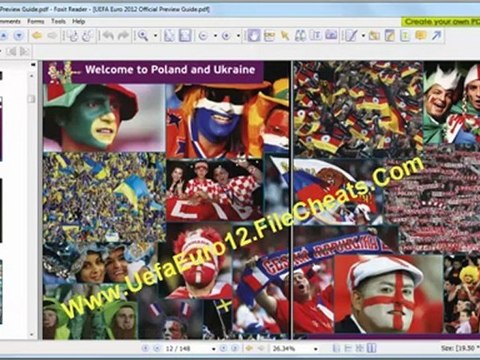Click the text markup T icon
This screenshot has width=480, height=360.
click(x=405, y=36)
